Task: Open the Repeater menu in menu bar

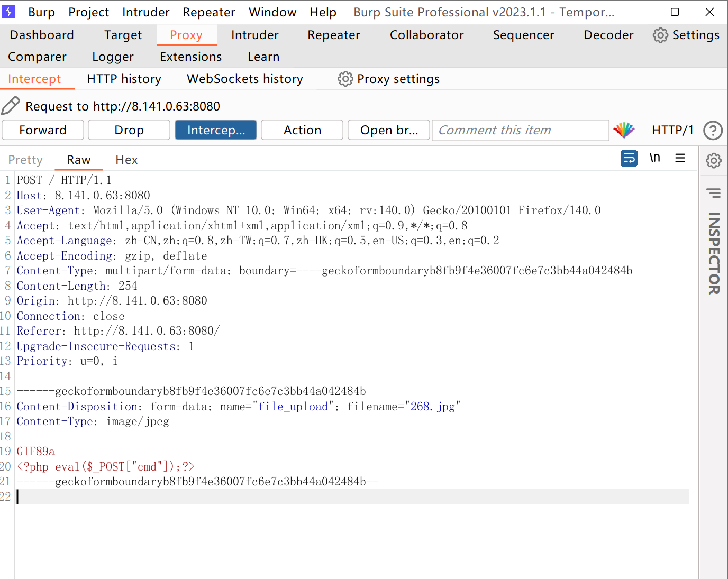Action: point(209,12)
